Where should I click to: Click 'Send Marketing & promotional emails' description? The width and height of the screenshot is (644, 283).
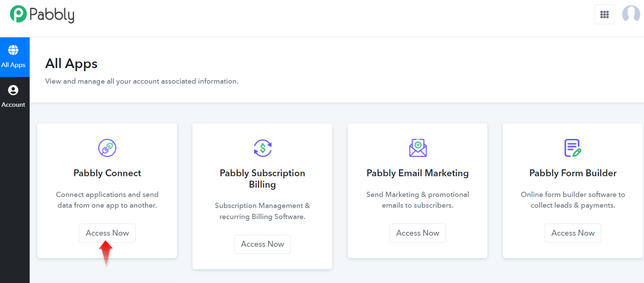(418, 200)
